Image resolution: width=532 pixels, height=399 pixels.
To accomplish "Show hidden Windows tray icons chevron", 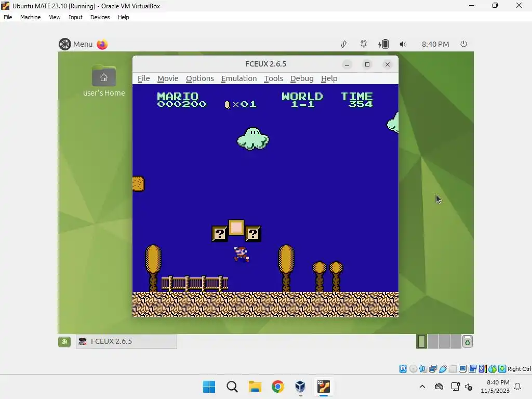I will pyautogui.click(x=422, y=387).
